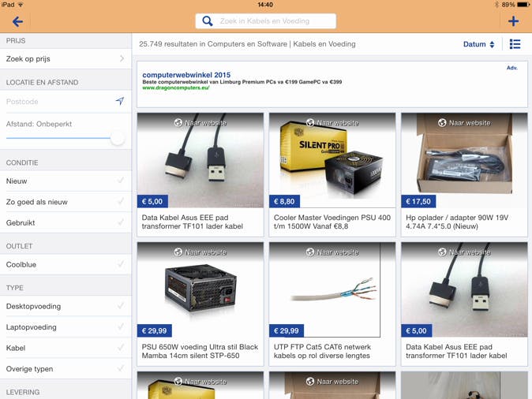Tap globe icon on Cooler Master card
Image resolution: width=532 pixels, height=399 pixels.
(x=310, y=123)
